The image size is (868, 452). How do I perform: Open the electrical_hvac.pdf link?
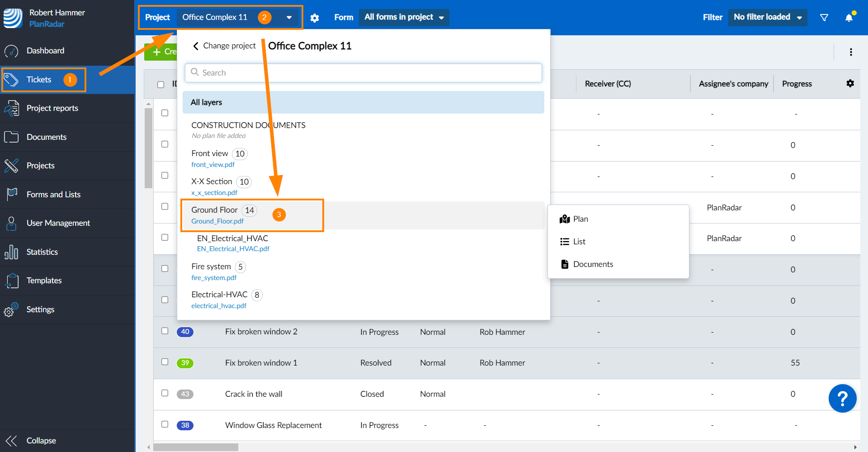[219, 306]
